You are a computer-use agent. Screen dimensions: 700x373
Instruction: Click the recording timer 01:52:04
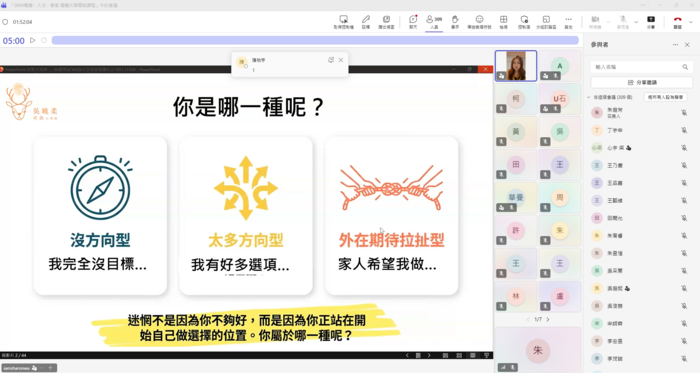click(x=22, y=22)
